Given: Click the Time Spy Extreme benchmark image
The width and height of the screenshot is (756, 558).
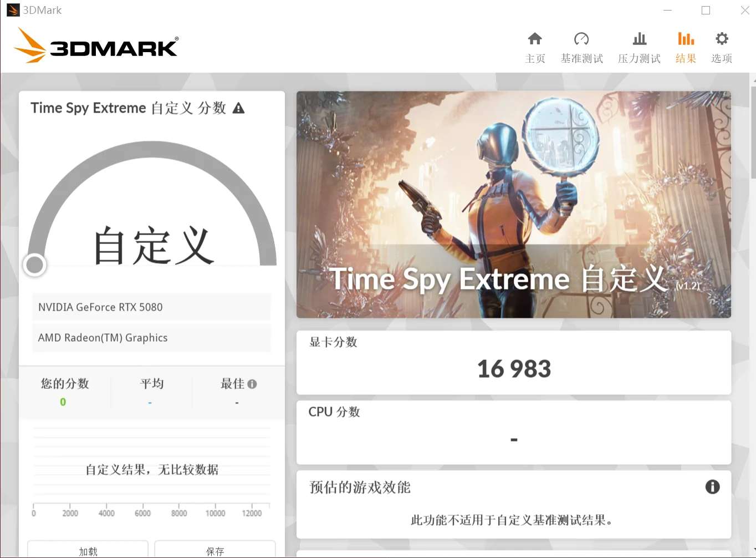Looking at the screenshot, I should [x=514, y=205].
